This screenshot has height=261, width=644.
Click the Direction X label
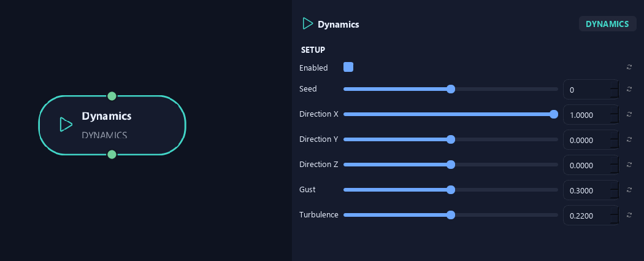pyautogui.click(x=319, y=114)
